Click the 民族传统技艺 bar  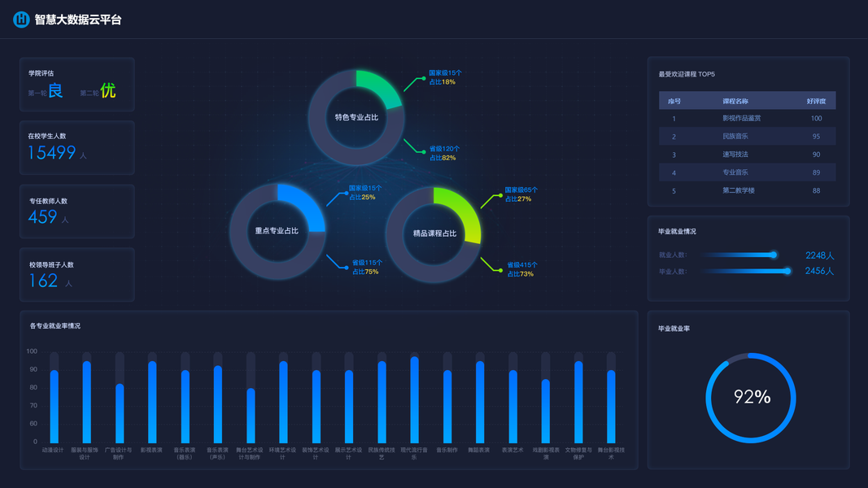point(382,403)
